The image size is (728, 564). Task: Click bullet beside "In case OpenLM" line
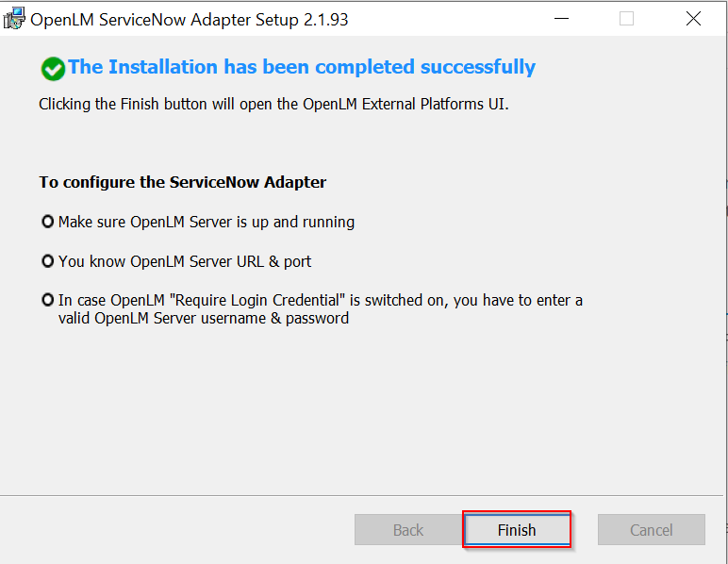click(48, 300)
